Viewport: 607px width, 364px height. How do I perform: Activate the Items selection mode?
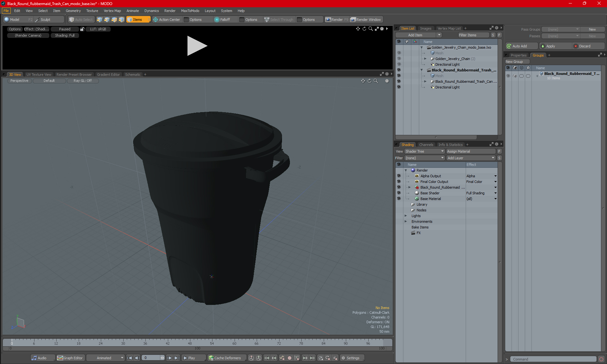tap(138, 20)
